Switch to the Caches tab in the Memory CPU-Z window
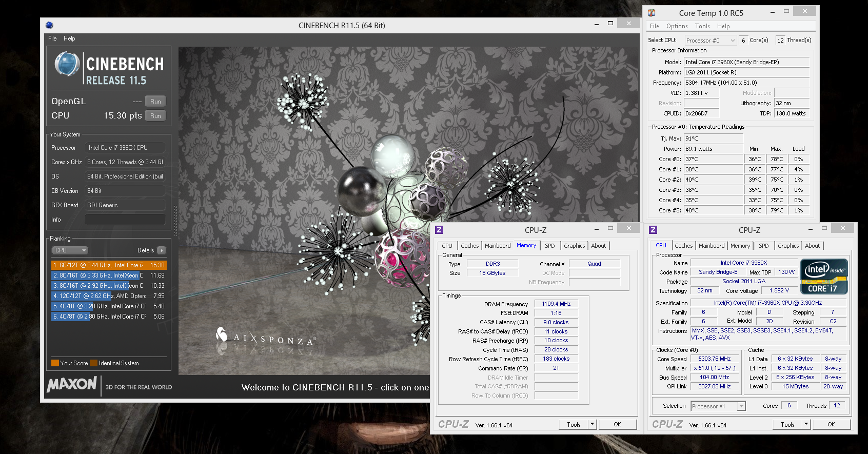This screenshot has height=454, width=868. click(x=469, y=246)
